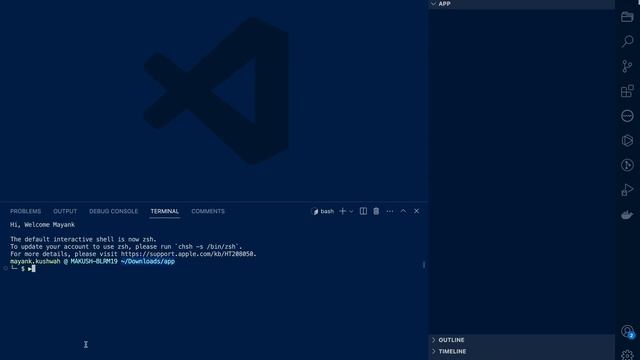Open the terminal launch profile dropdown arrow

(351, 211)
